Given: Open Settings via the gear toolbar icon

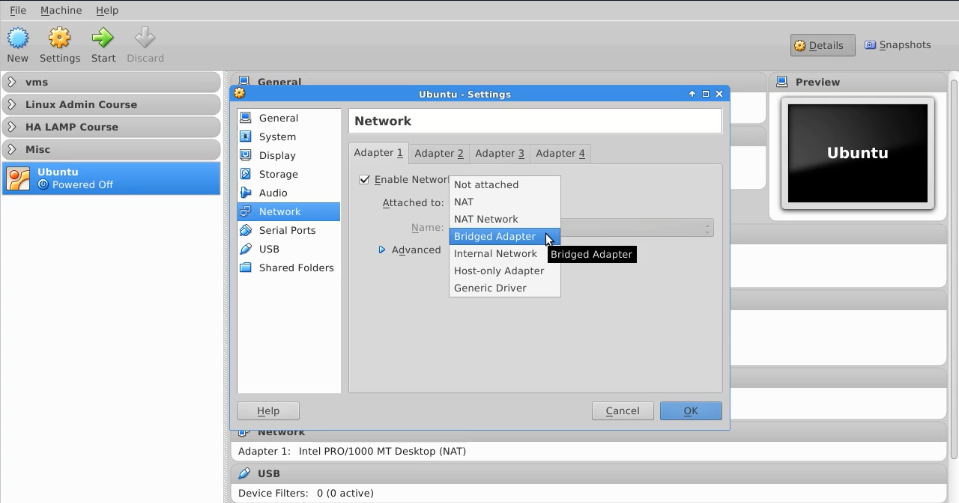Looking at the screenshot, I should click(x=59, y=39).
